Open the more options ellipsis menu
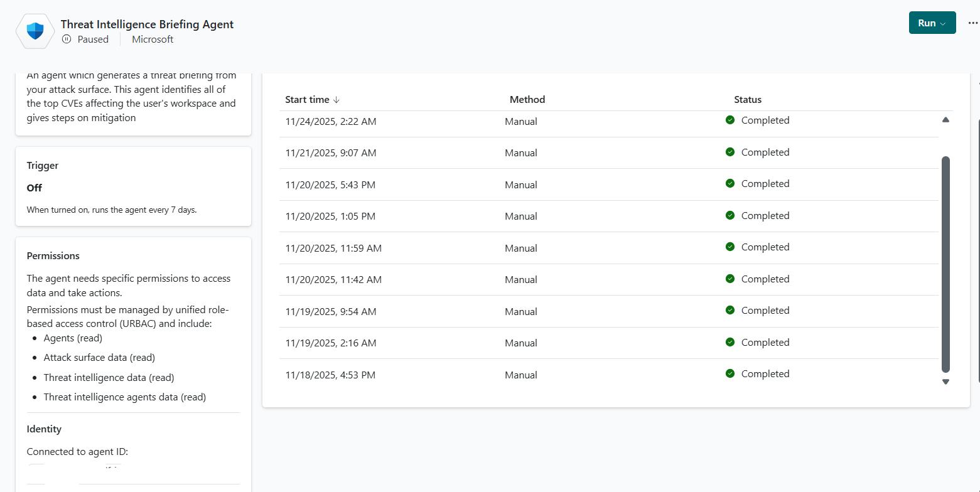The height and width of the screenshot is (492, 980). pos(972,23)
